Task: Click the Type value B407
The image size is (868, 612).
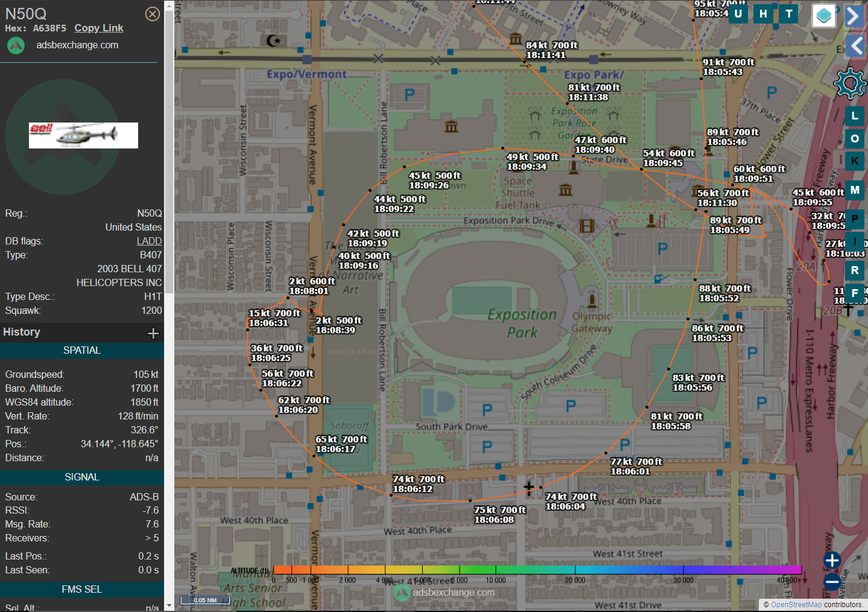Action: pyautogui.click(x=151, y=255)
